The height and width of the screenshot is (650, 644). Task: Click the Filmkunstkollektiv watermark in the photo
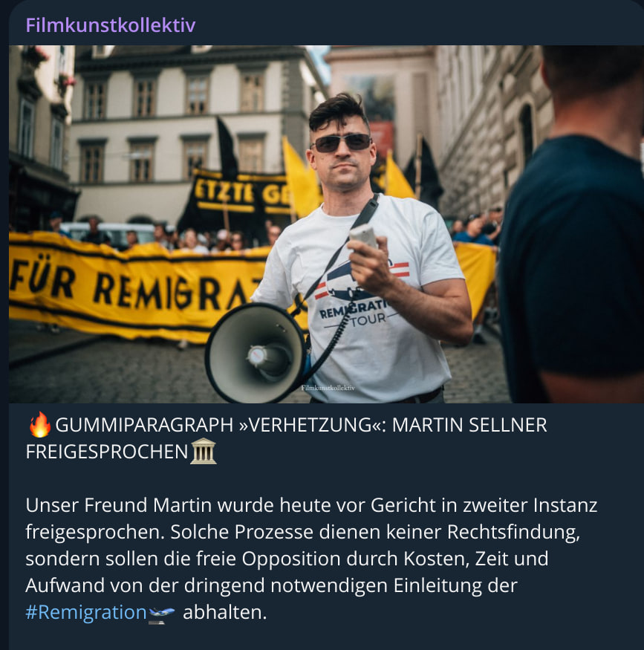tap(328, 388)
